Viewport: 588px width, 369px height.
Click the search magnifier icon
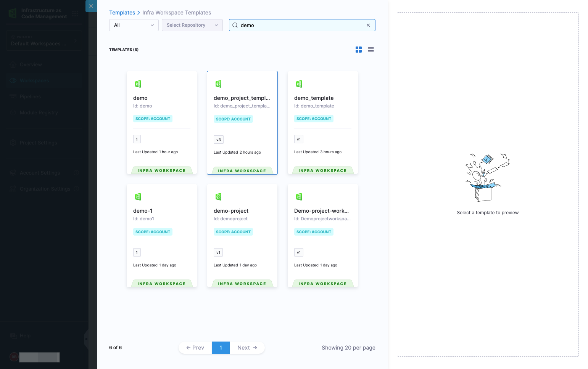235,25
